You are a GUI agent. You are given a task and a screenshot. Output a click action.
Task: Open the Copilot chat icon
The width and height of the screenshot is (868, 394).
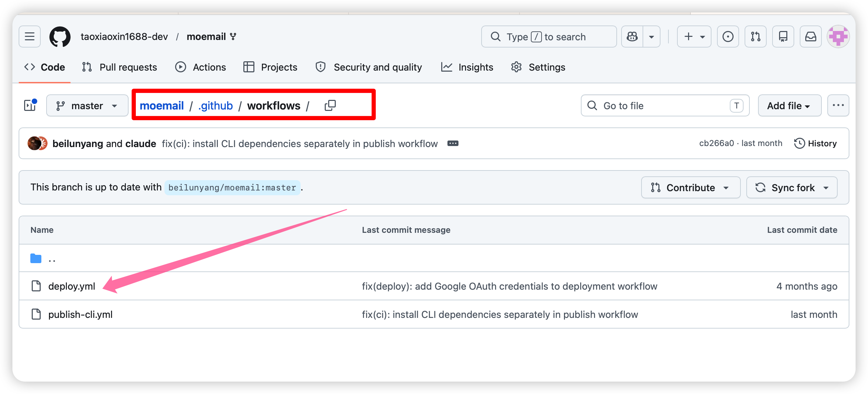coord(632,37)
